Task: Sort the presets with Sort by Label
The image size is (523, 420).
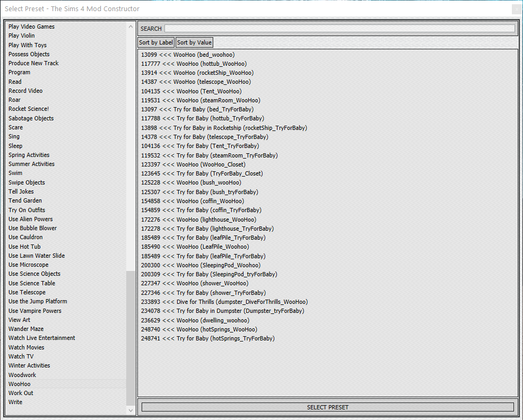Action: tap(156, 42)
